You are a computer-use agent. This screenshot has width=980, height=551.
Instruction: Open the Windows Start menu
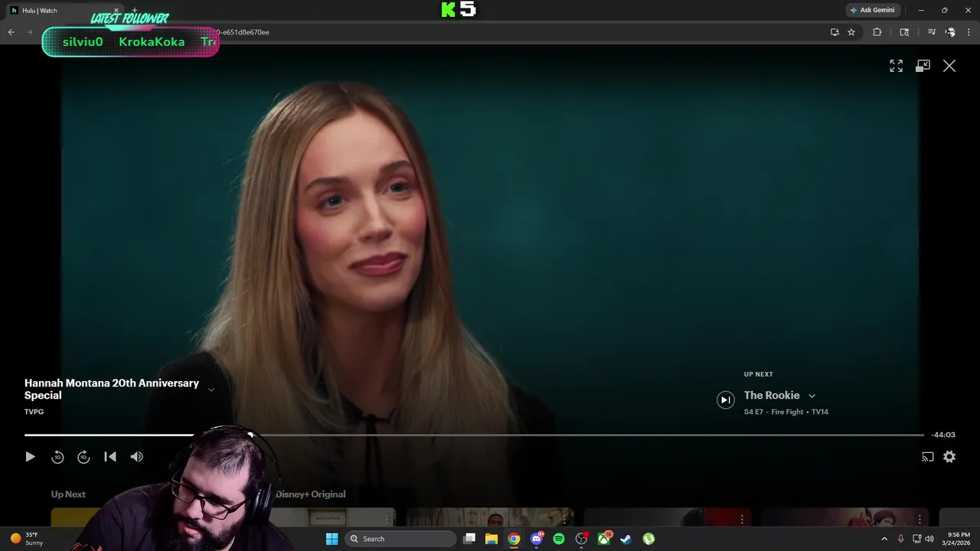332,539
